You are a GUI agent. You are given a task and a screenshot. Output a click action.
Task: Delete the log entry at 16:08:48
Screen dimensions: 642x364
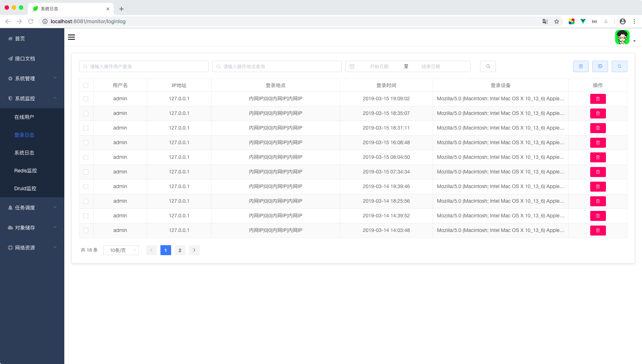[598, 143]
